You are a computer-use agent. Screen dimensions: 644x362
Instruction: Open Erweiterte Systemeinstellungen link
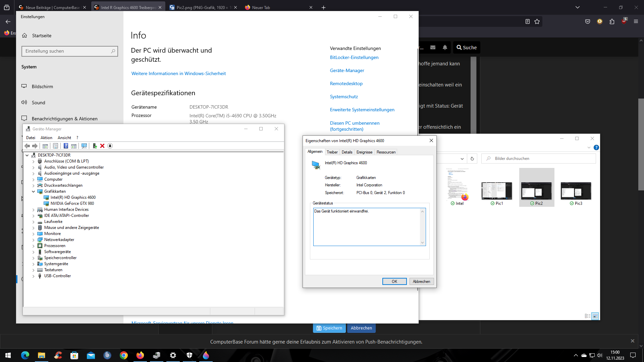pos(362,110)
